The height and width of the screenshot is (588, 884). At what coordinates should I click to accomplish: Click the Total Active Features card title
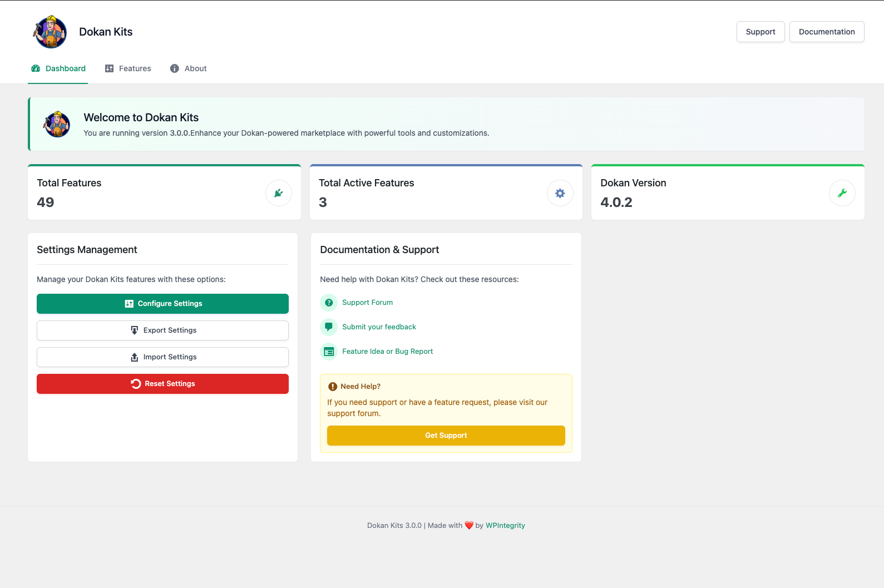point(367,183)
